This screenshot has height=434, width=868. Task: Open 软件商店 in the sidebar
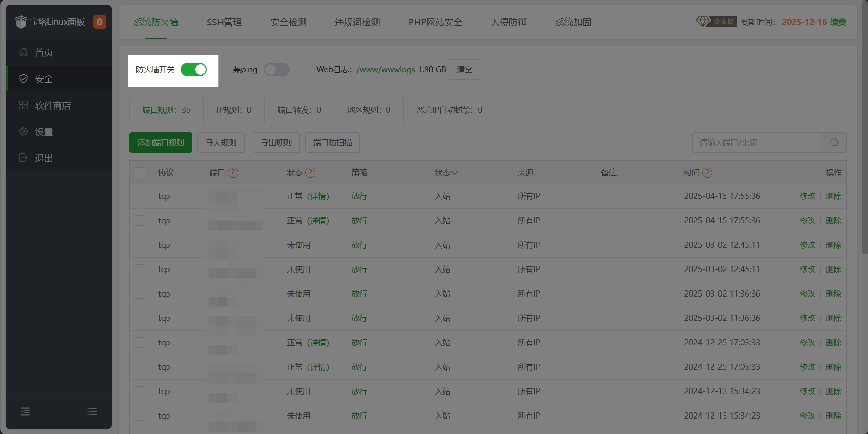tap(52, 106)
